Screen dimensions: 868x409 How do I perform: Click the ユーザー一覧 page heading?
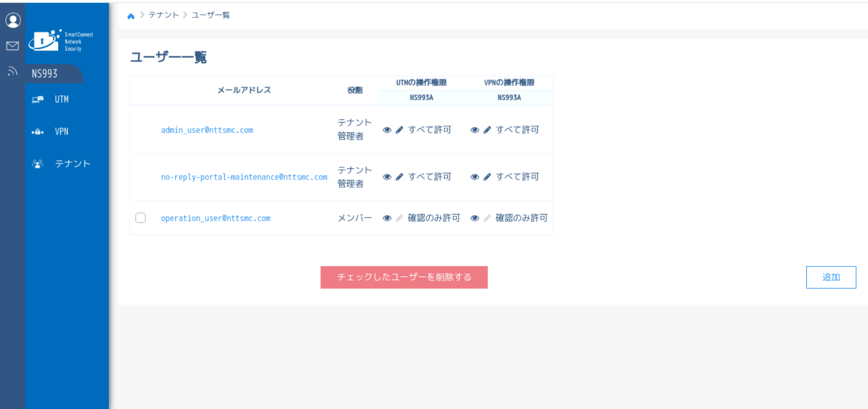tap(168, 57)
